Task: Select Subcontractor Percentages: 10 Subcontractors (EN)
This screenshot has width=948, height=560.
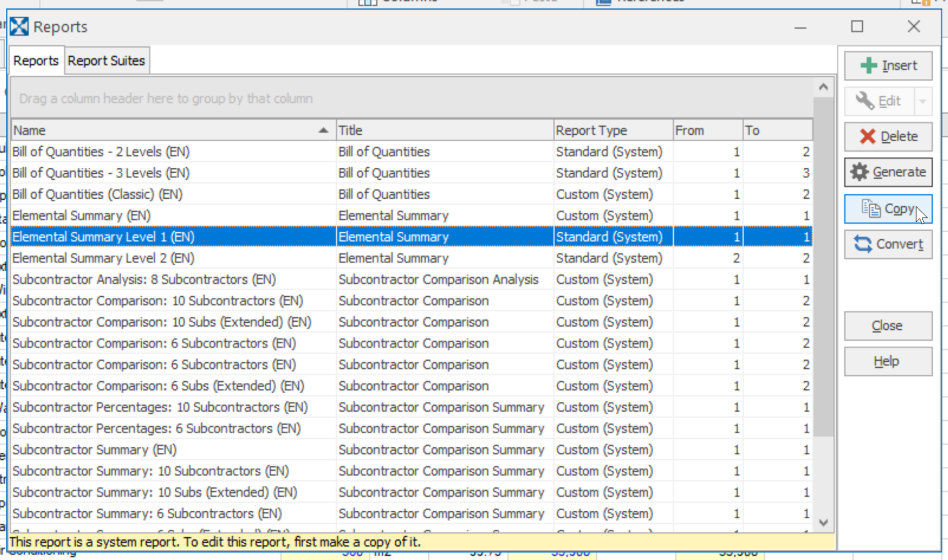Action: pyautogui.click(x=411, y=407)
